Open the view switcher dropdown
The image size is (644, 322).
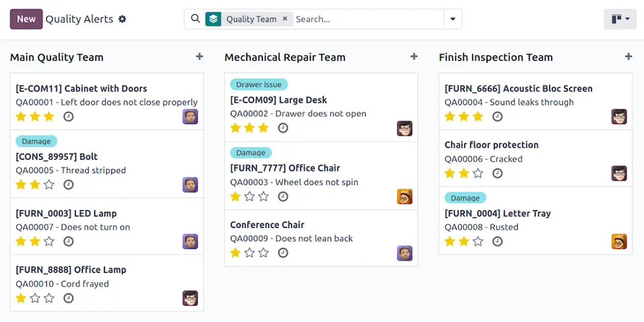(x=620, y=19)
